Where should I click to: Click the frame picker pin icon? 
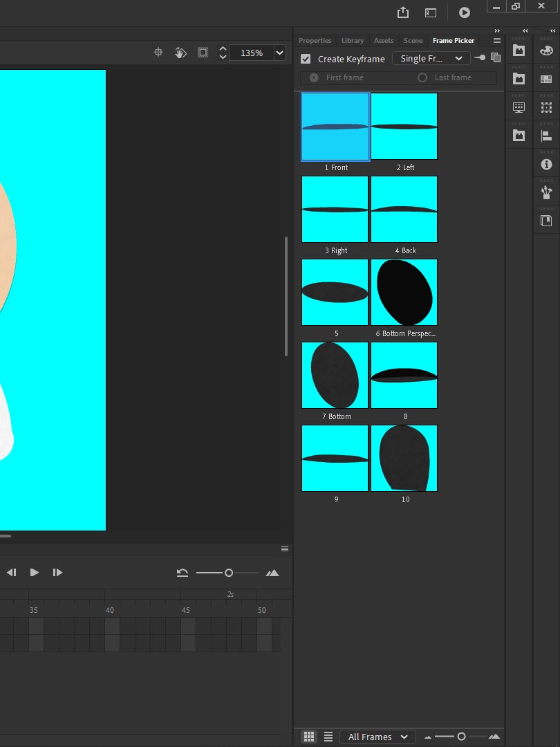click(480, 57)
